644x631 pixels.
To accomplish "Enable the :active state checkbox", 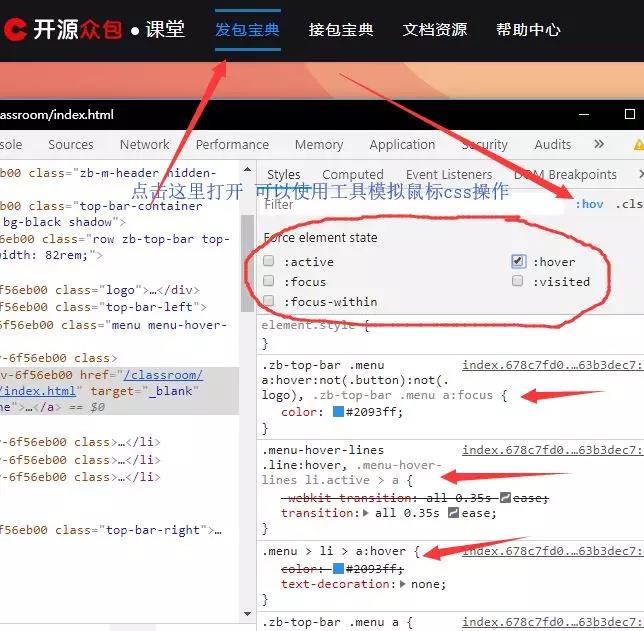I will tap(268, 261).
